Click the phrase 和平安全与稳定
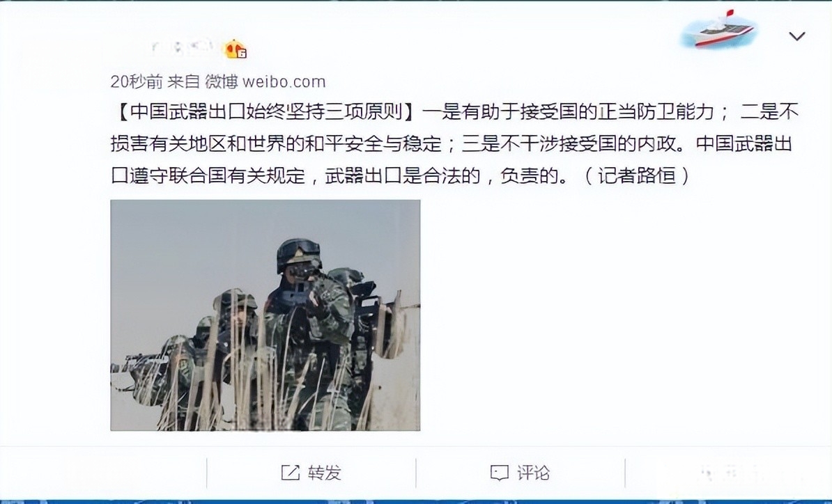The image size is (832, 504). tap(373, 143)
